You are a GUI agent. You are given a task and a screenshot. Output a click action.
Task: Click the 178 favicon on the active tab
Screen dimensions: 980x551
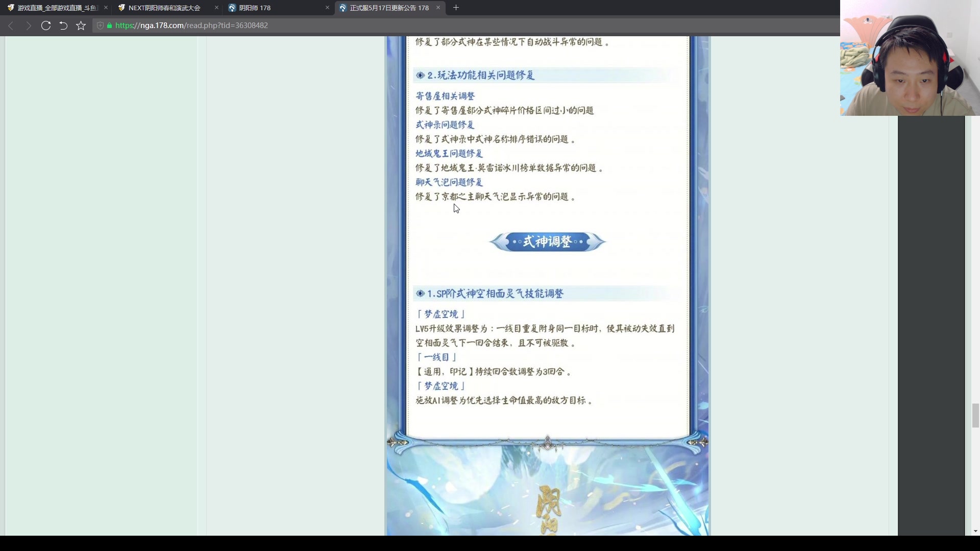tap(343, 8)
